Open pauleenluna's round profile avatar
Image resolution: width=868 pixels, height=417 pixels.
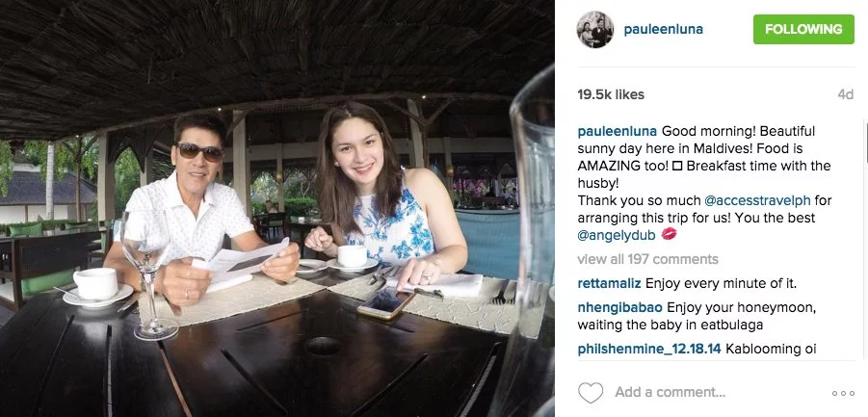pos(595,29)
